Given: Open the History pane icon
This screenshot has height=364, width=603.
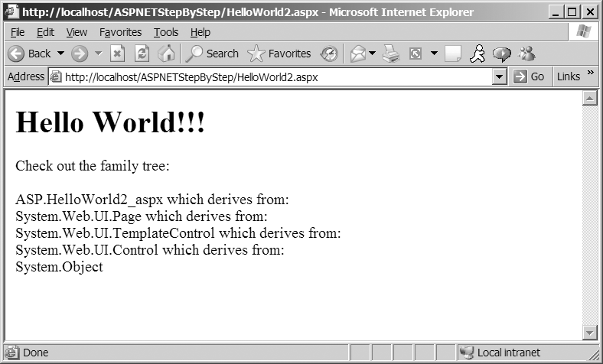Looking at the screenshot, I should pos(329,54).
